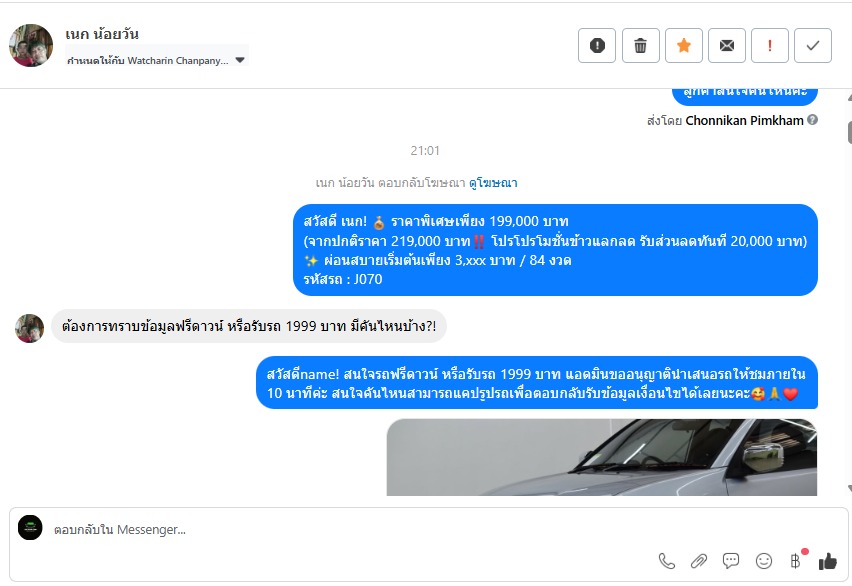Viewport: 852px width, 586px height.
Task: Expand assignee list using the down arrow
Action: click(x=240, y=60)
